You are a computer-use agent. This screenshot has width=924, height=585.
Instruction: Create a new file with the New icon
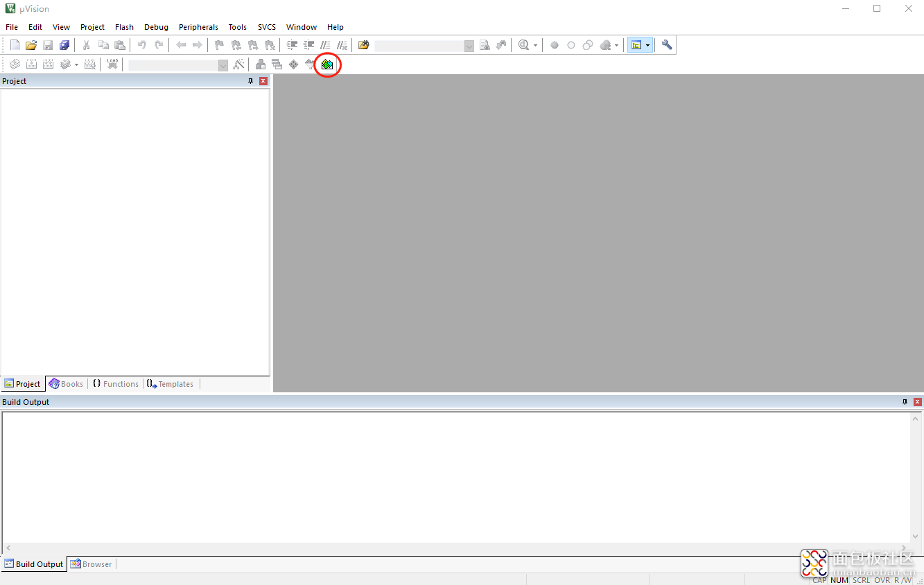pos(15,45)
